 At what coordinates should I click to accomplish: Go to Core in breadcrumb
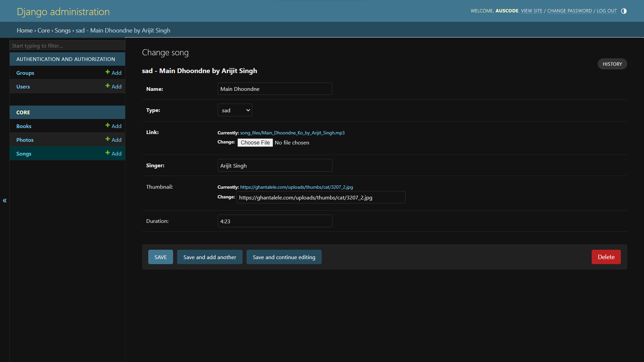click(44, 31)
